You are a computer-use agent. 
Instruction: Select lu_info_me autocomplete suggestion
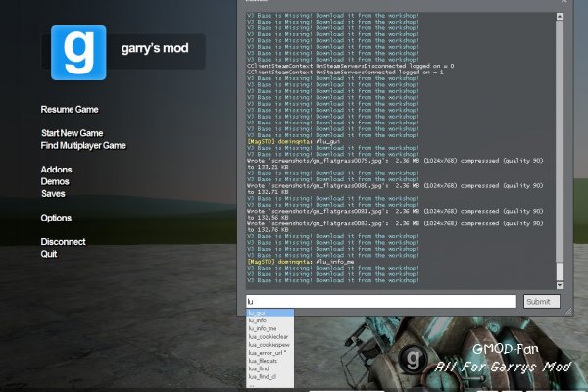[269, 328]
